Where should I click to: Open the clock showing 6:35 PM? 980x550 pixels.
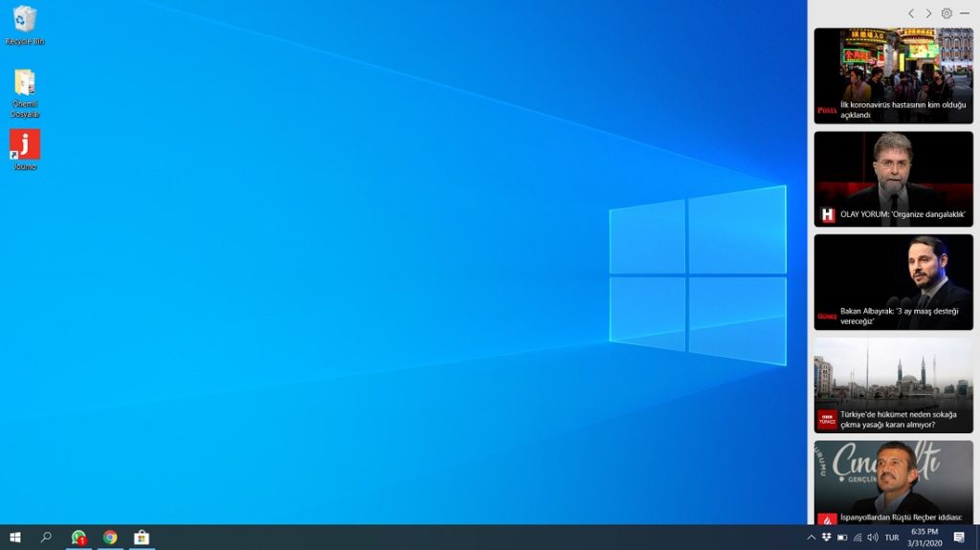(x=924, y=538)
